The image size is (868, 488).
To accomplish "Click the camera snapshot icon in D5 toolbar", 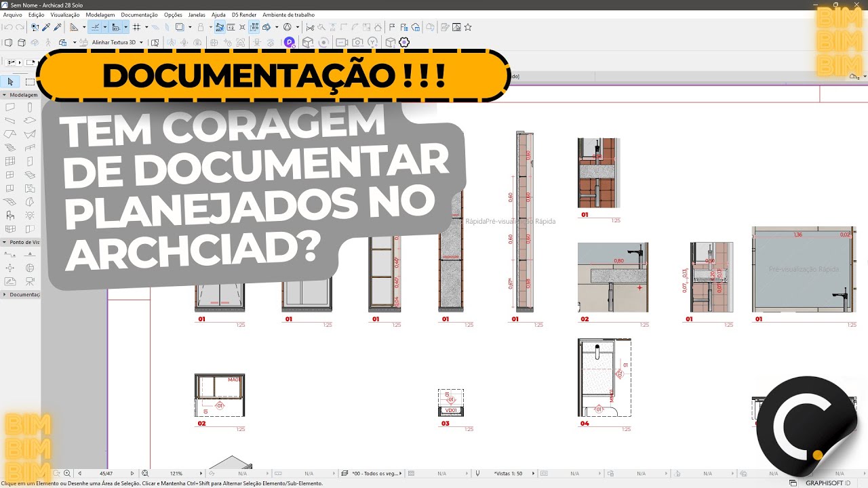I will [x=357, y=43].
